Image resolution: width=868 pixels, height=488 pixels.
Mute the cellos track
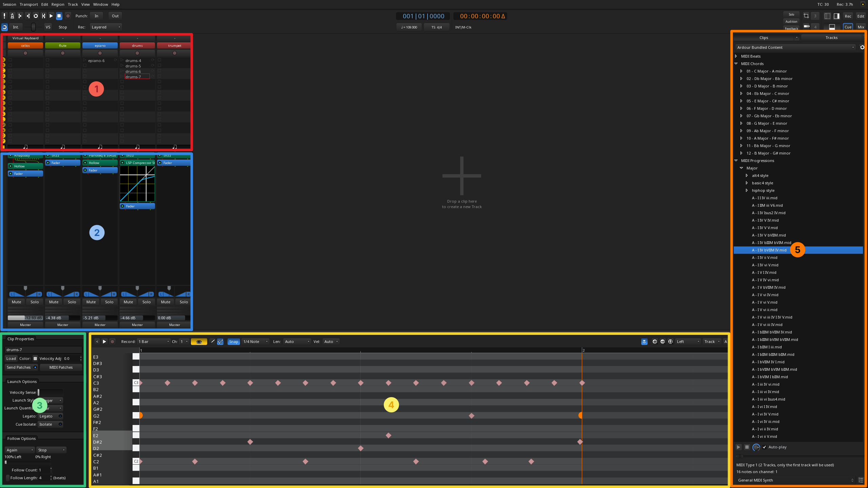coord(16,302)
